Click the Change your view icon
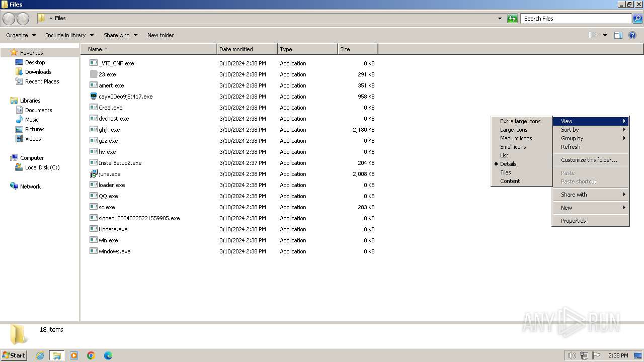644x362 pixels. pos(593,35)
